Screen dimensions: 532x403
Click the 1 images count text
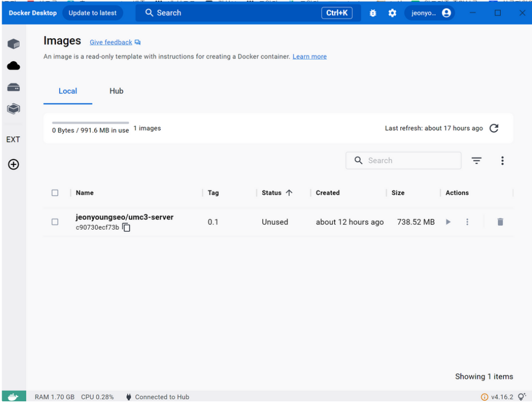tap(147, 128)
